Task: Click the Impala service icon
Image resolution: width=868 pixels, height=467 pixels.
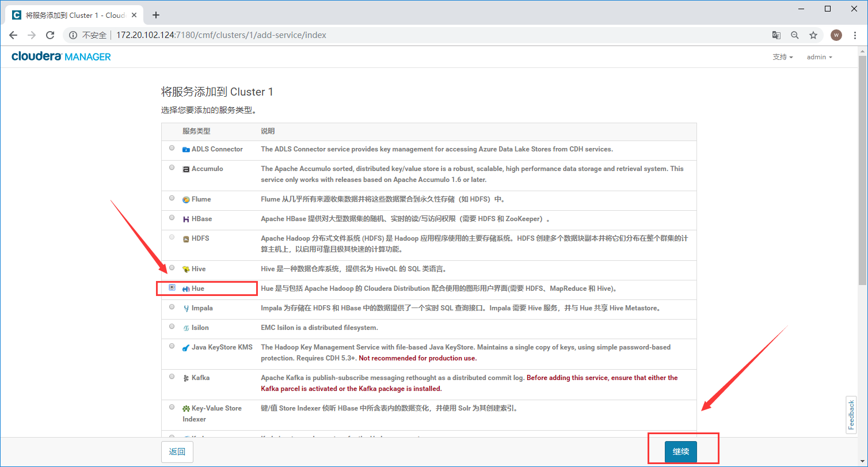Action: tap(186, 309)
